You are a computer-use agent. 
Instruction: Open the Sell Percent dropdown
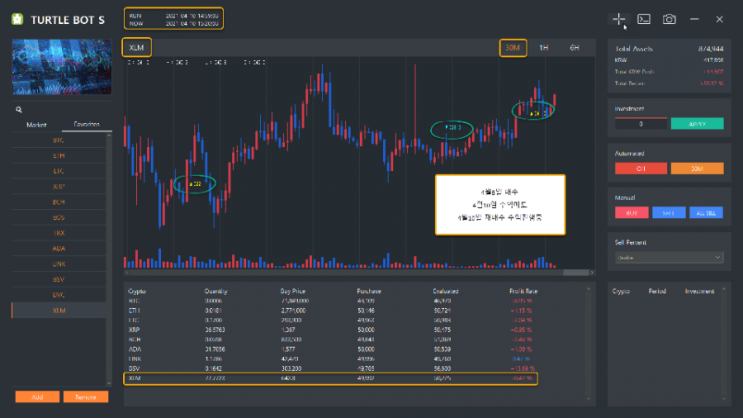click(669, 257)
